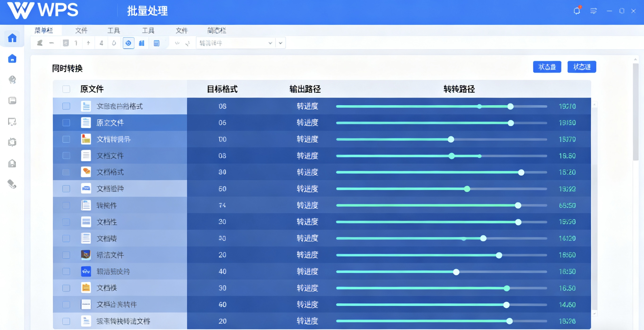This screenshot has width=644, height=330.
Task: Open the calculator grid icon in the toolbar
Action: (x=156, y=43)
